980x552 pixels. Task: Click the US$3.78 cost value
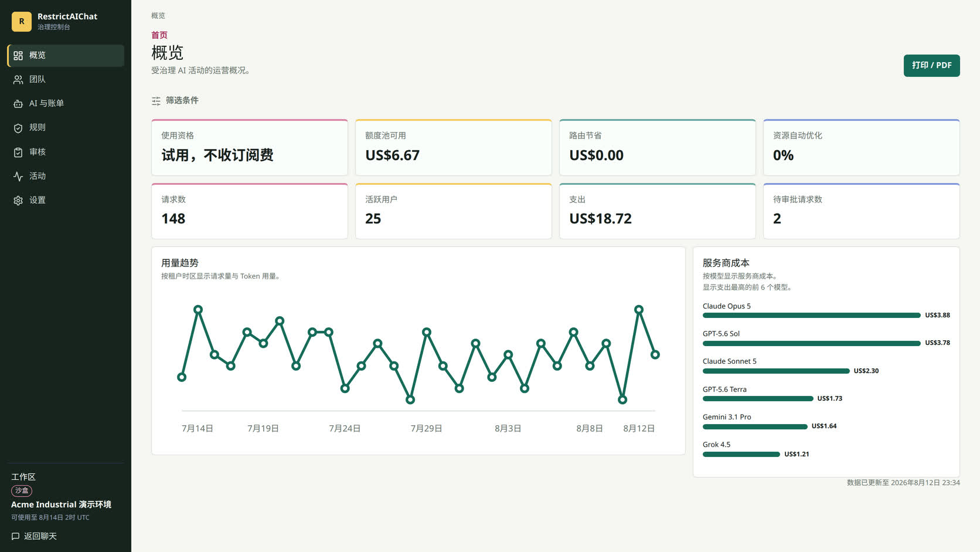(x=937, y=343)
